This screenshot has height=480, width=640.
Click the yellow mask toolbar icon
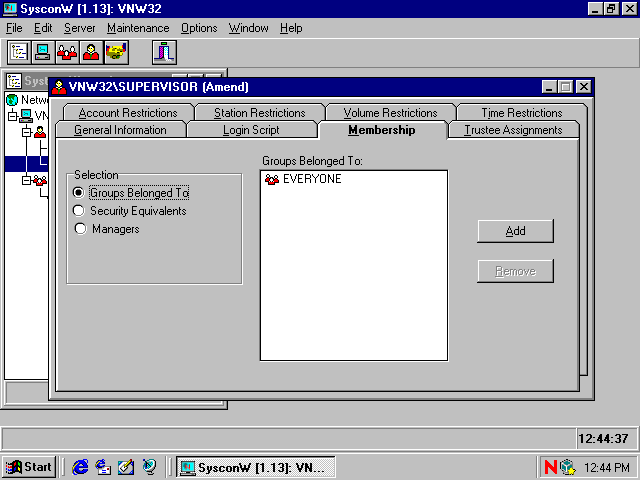[116, 52]
